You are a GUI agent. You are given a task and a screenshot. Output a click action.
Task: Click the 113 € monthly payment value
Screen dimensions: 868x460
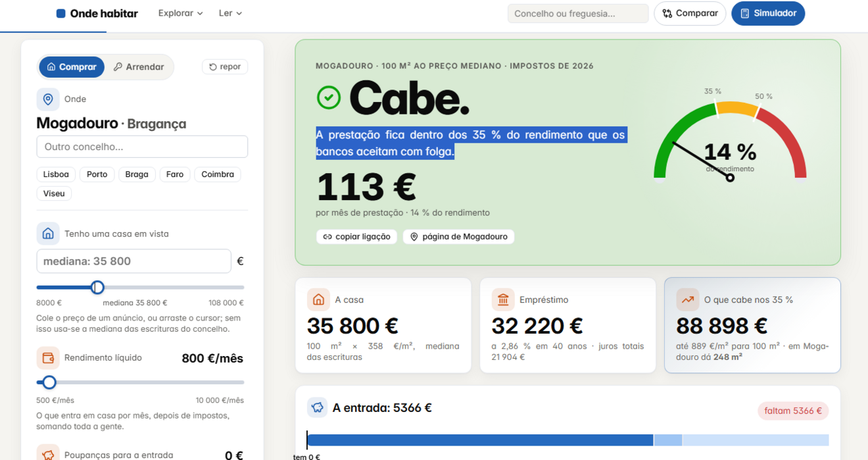click(x=366, y=187)
